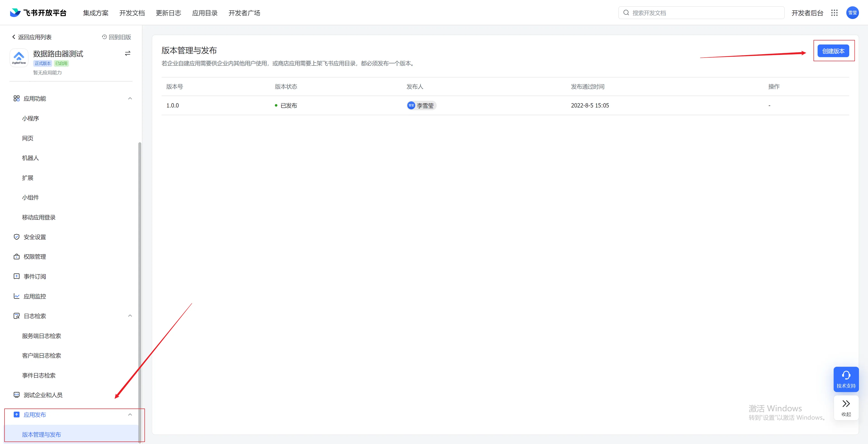The height and width of the screenshot is (444, 868).
Task: Collapse the 日志检索 section chevron
Action: tap(130, 316)
